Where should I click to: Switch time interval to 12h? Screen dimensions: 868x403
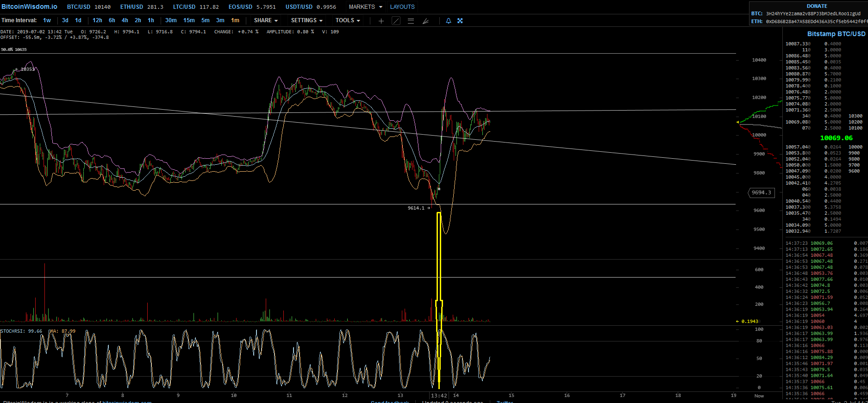(x=97, y=20)
